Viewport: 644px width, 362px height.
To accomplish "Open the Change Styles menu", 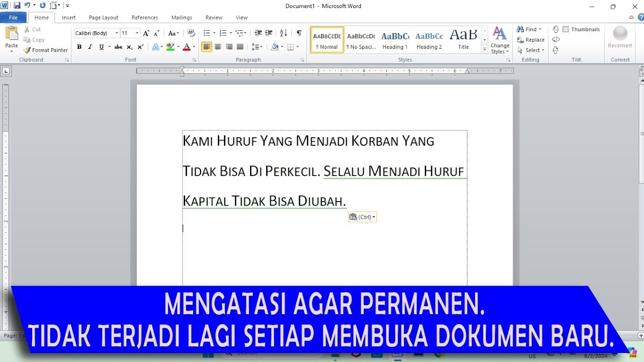I will (x=500, y=40).
